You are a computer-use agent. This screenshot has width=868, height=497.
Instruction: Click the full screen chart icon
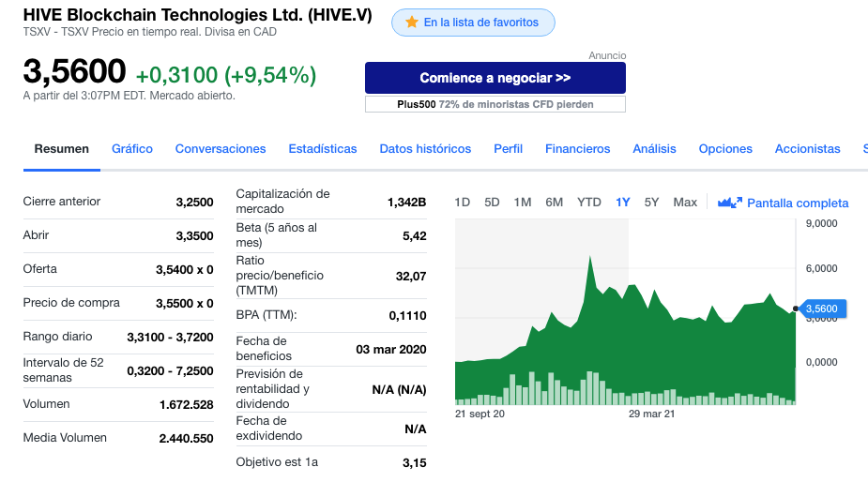click(x=730, y=203)
